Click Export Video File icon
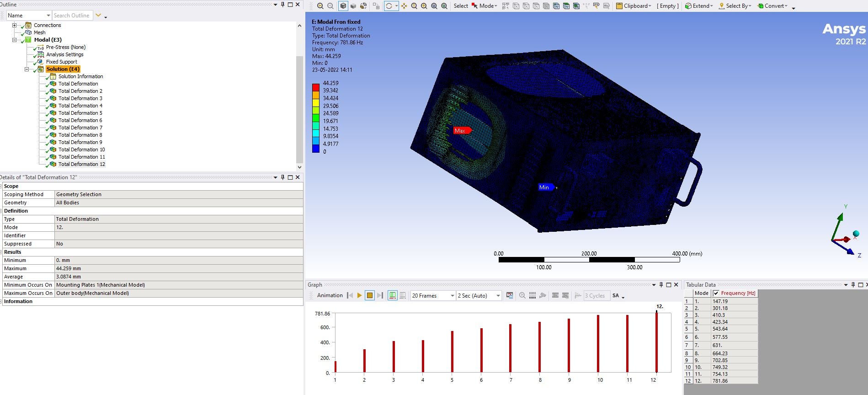Screen dimensions: 868x395 point(510,296)
